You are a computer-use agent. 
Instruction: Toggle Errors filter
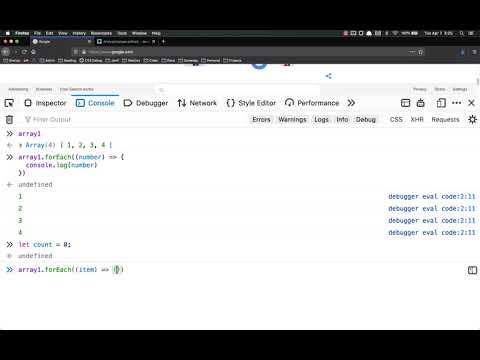(261, 119)
